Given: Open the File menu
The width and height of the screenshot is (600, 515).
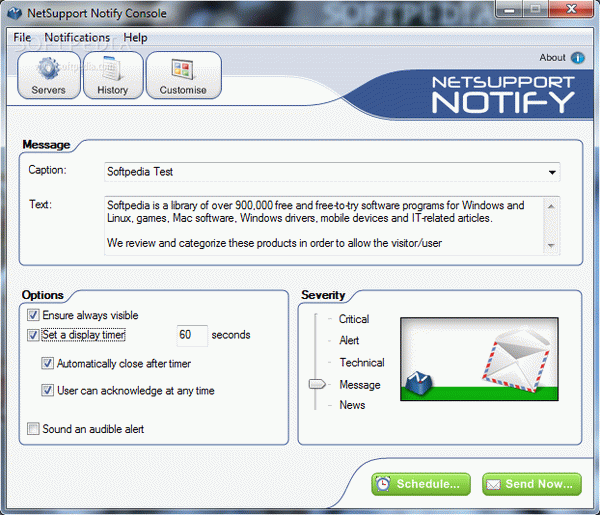Looking at the screenshot, I should point(22,37).
